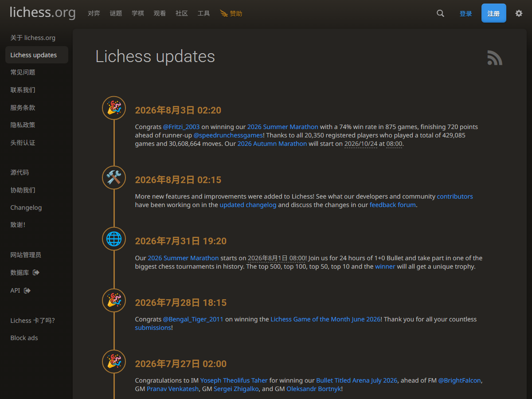Open 服务条款 in the sidebar
This screenshot has width=532, height=399.
(x=37, y=108)
